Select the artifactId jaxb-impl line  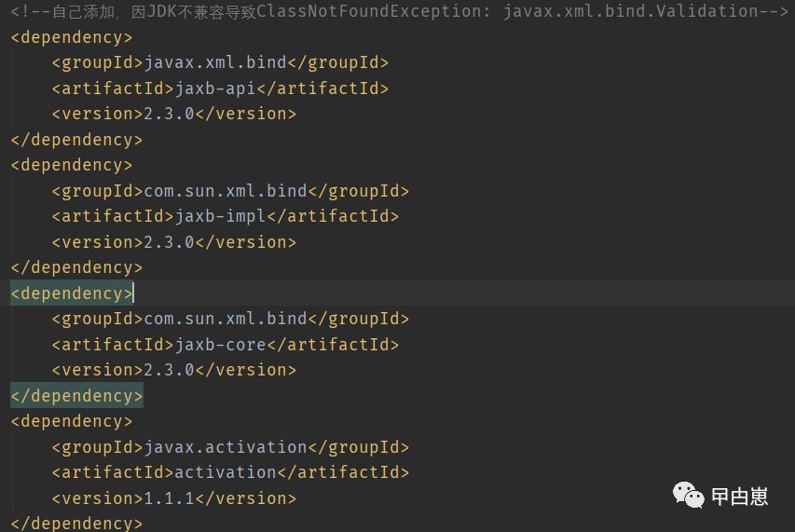[x=226, y=216]
